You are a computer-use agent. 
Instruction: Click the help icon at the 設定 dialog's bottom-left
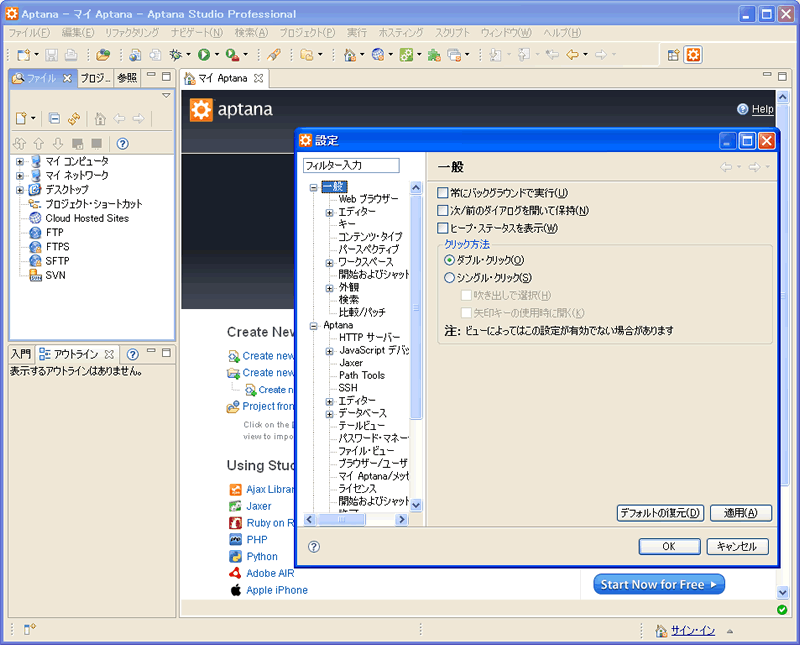[x=314, y=547]
